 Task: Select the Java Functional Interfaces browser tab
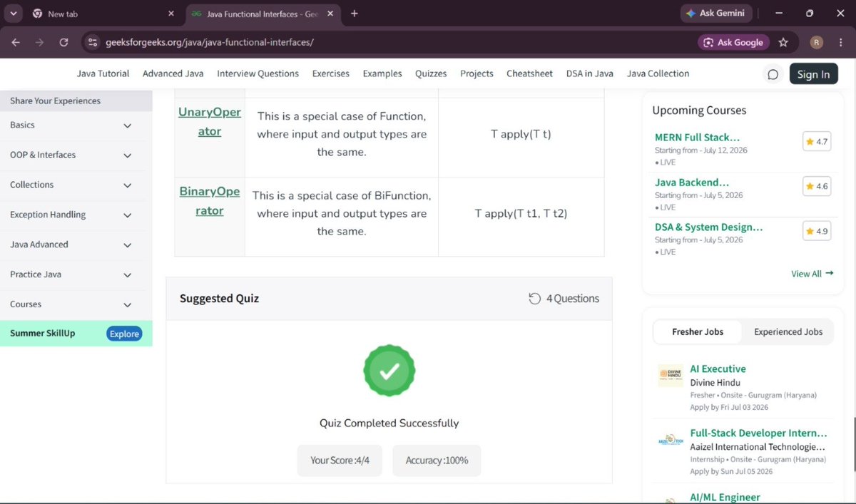(x=262, y=14)
